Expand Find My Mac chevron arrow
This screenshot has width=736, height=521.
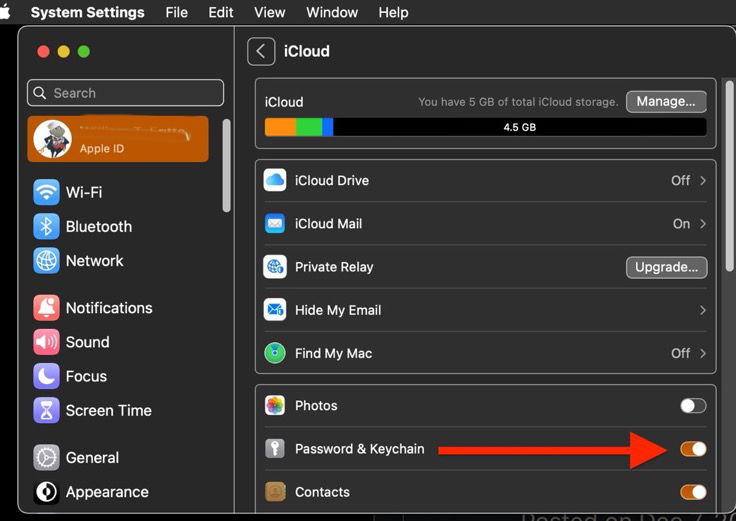point(703,353)
